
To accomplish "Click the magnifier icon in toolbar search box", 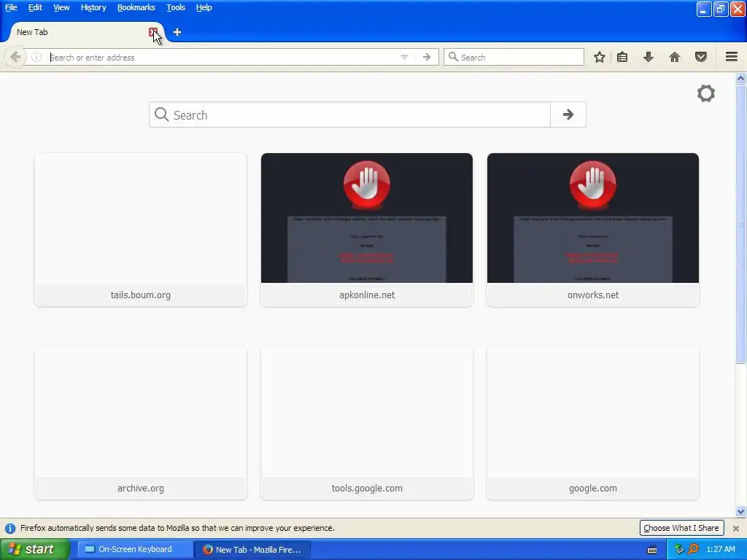I will (x=453, y=57).
